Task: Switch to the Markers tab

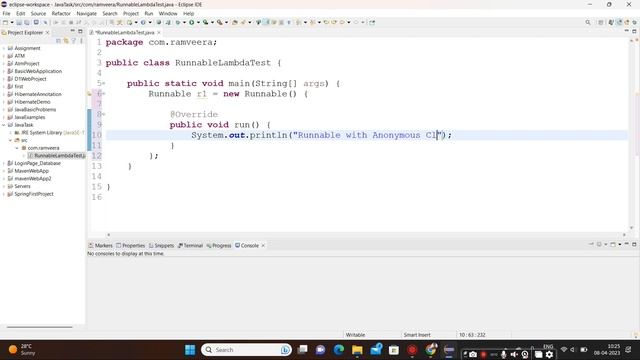Action: click(100, 246)
